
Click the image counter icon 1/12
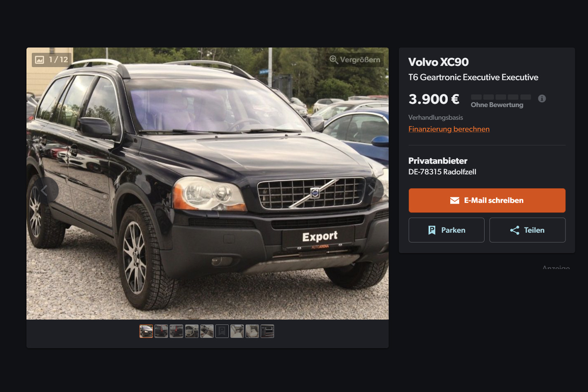[40, 60]
